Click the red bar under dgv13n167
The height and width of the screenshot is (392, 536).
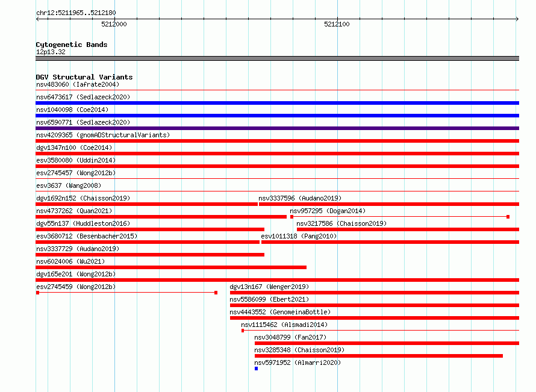375,293
